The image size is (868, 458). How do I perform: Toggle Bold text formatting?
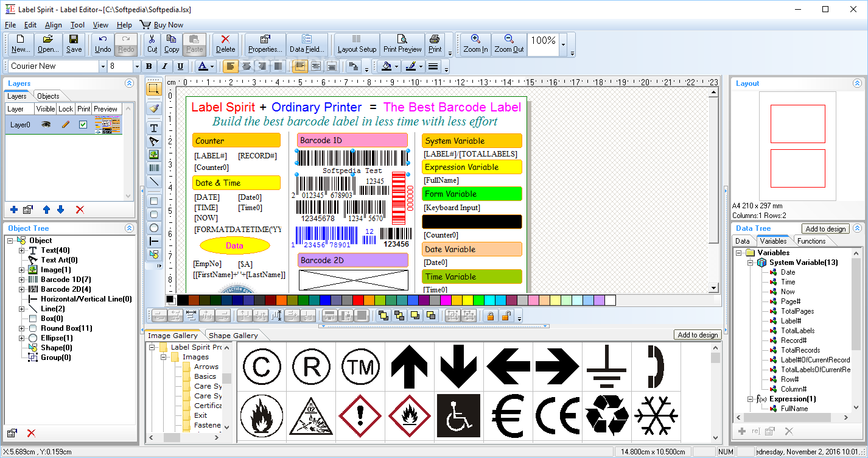[149, 66]
